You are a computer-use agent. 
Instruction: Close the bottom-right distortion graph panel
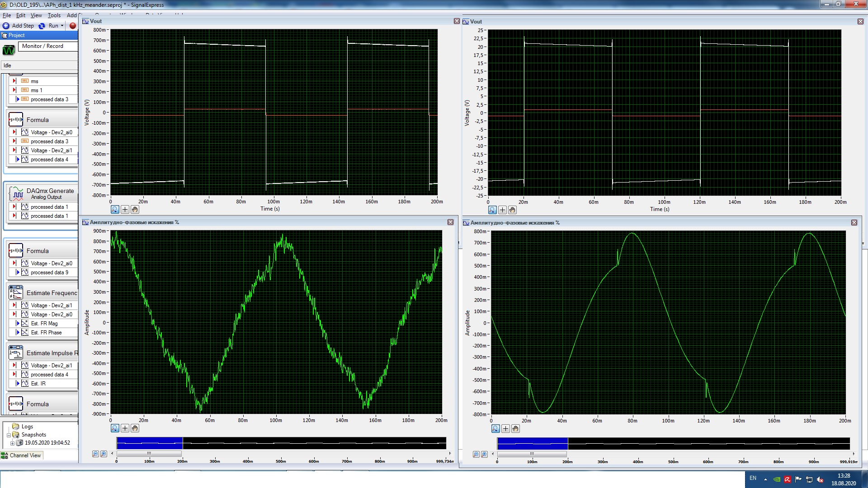[854, 222]
